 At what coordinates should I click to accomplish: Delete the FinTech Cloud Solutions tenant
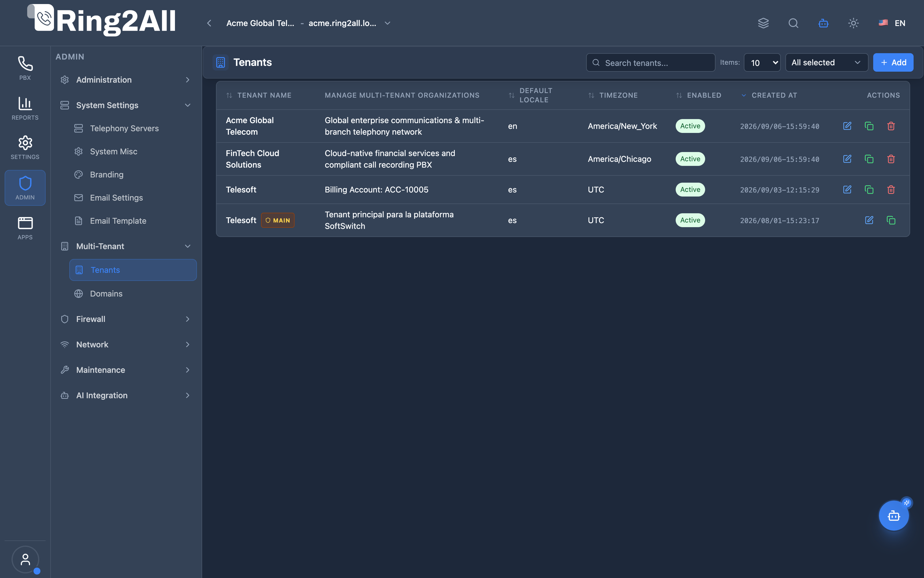pos(891,159)
